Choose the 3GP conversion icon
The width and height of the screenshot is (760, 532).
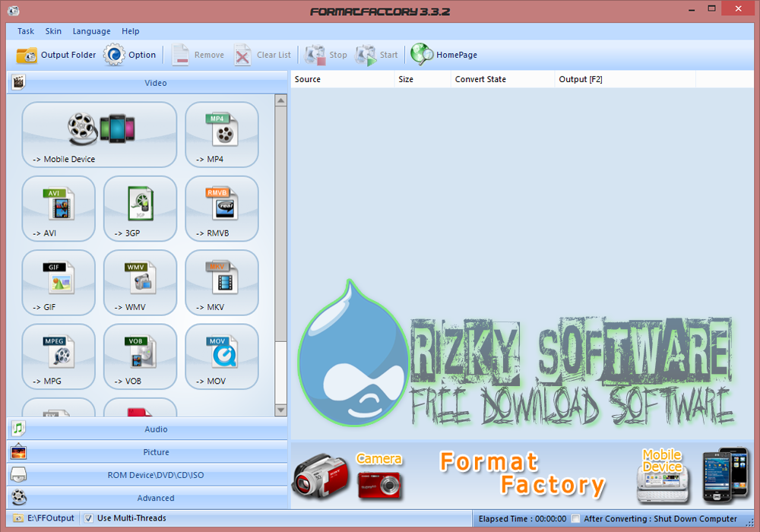140,209
